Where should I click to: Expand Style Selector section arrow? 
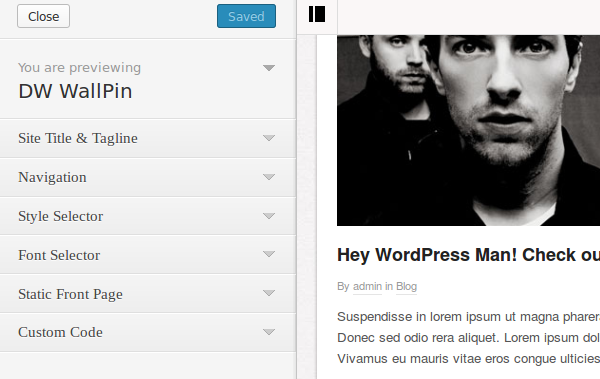point(269,216)
